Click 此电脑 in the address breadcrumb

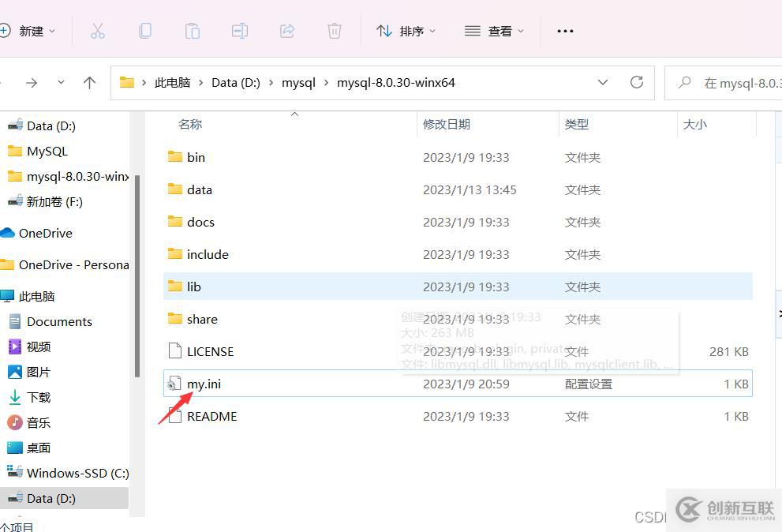173,82
